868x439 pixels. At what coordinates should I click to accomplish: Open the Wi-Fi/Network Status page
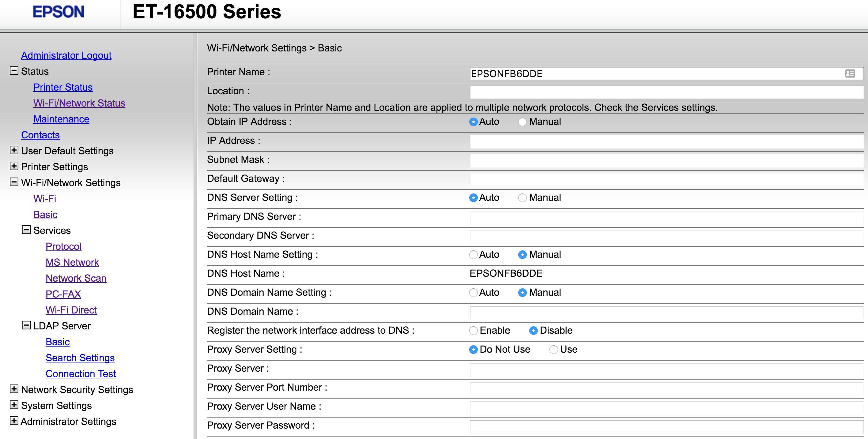(x=79, y=103)
